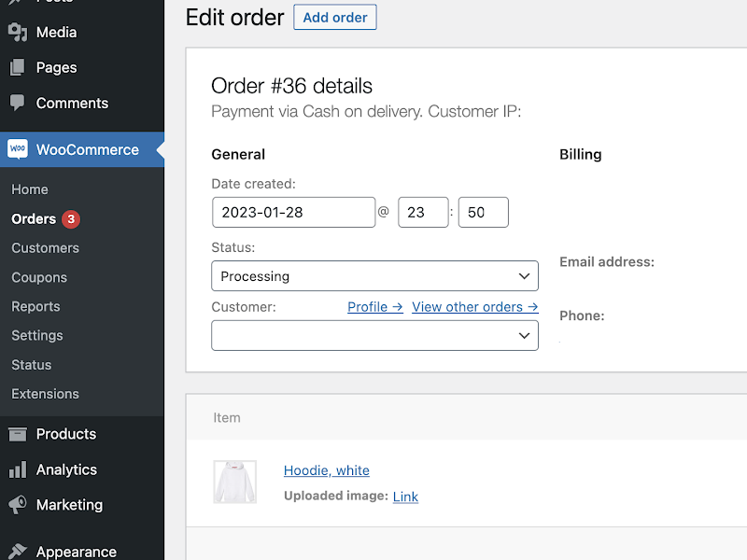Screen dimensions: 747x560
Task: Click the View other orders link
Action: point(474,306)
